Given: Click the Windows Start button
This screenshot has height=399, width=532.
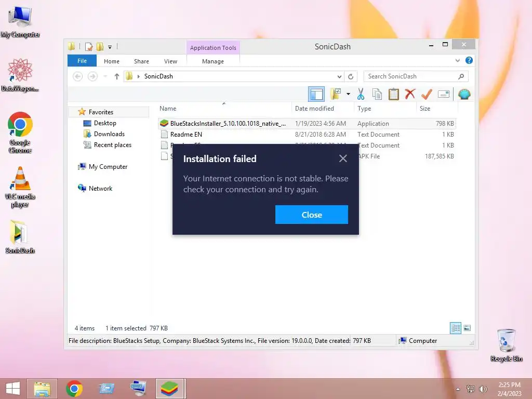Looking at the screenshot, I should (13, 389).
